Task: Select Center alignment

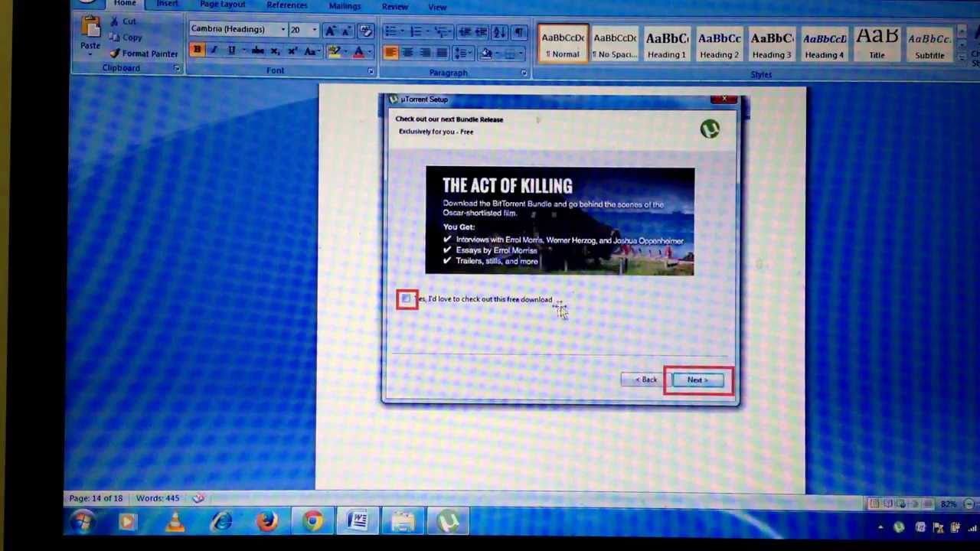Action: [408, 53]
